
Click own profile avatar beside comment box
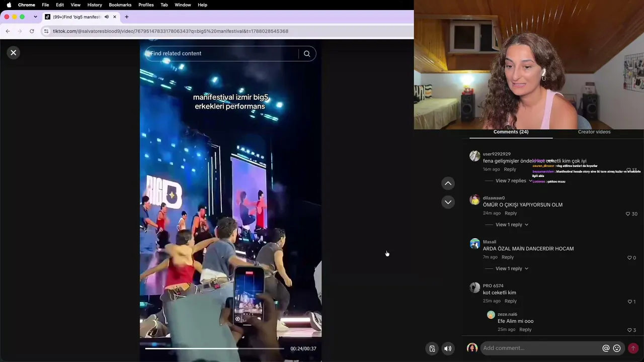[x=472, y=348]
